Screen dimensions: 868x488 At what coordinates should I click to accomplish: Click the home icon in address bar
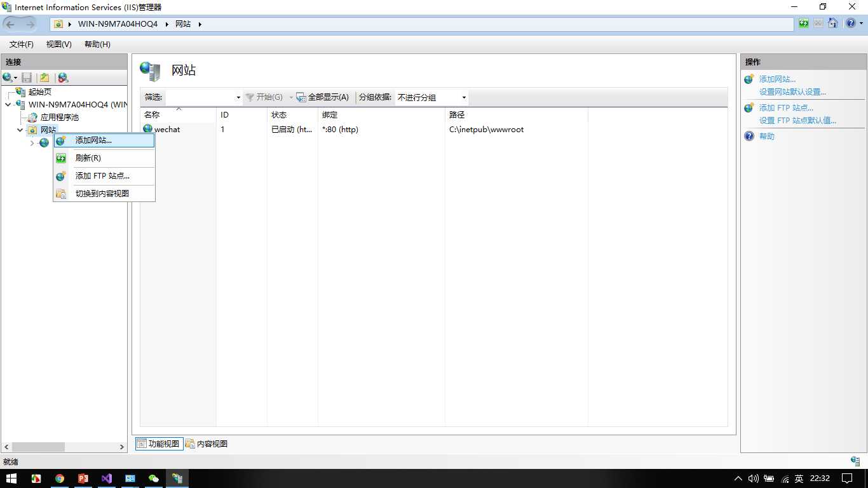pos(832,24)
